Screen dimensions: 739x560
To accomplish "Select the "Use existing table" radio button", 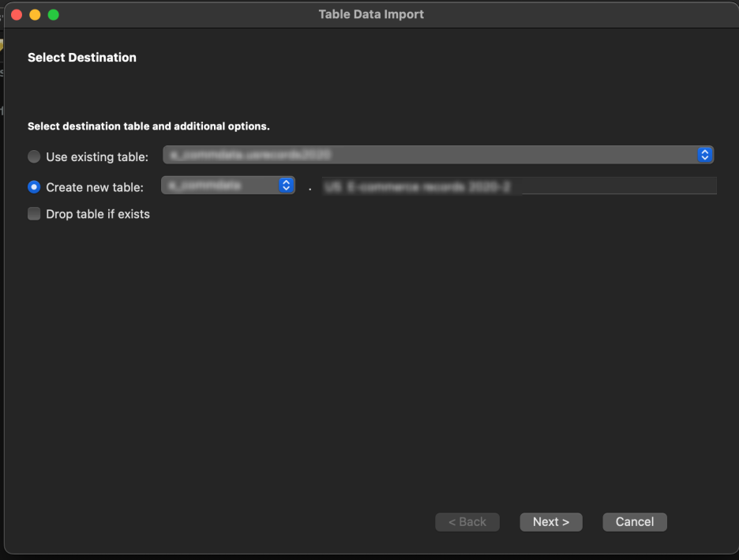I will tap(33, 156).
